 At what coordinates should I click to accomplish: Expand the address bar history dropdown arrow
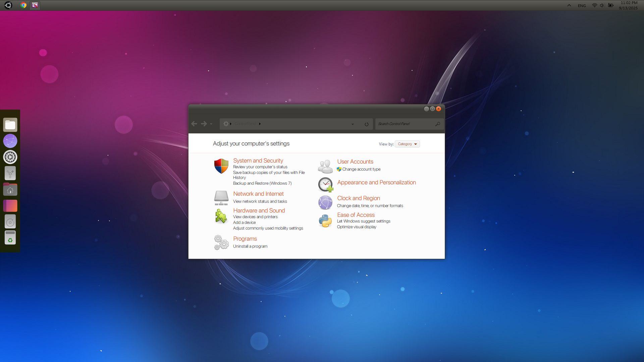[353, 124]
